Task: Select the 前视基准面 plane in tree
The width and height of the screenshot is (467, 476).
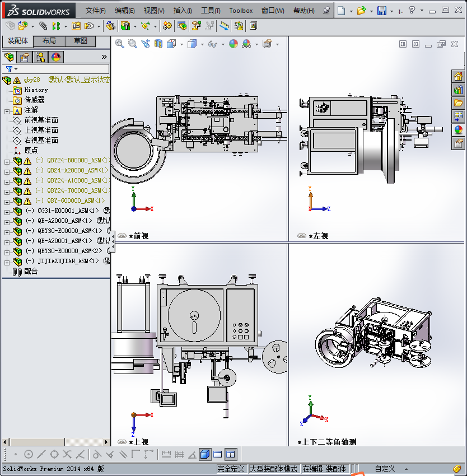Action: coord(41,120)
